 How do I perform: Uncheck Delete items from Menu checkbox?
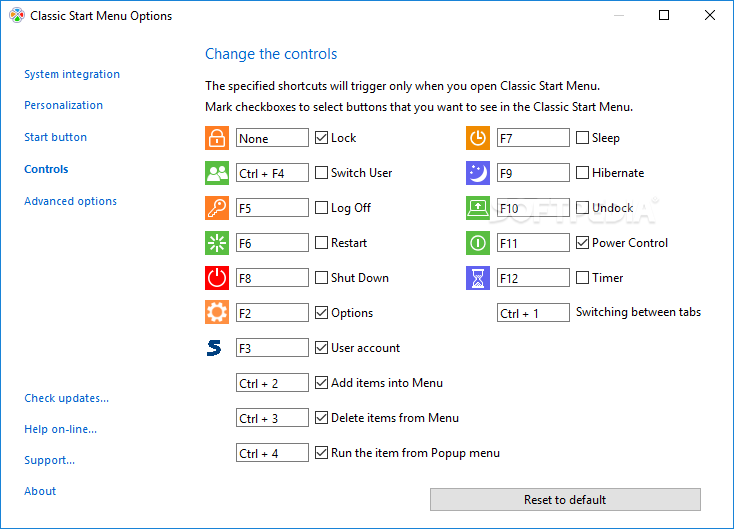[x=321, y=418]
